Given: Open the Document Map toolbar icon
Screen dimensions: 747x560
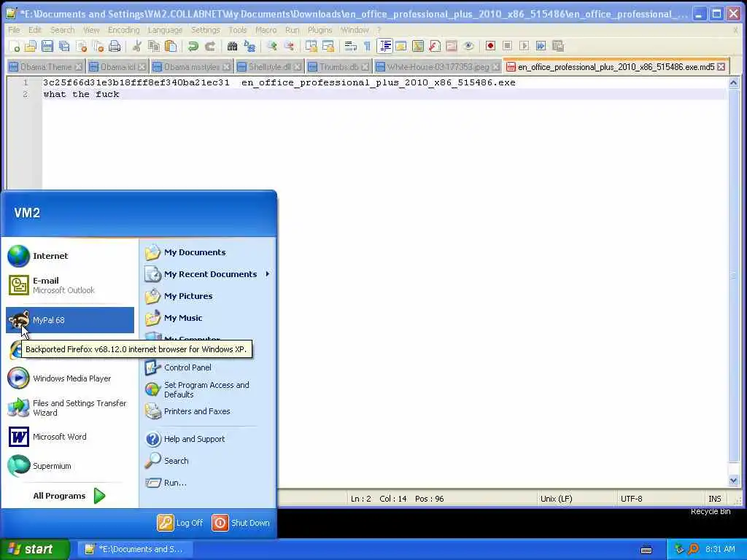Looking at the screenshot, I should click(418, 46).
